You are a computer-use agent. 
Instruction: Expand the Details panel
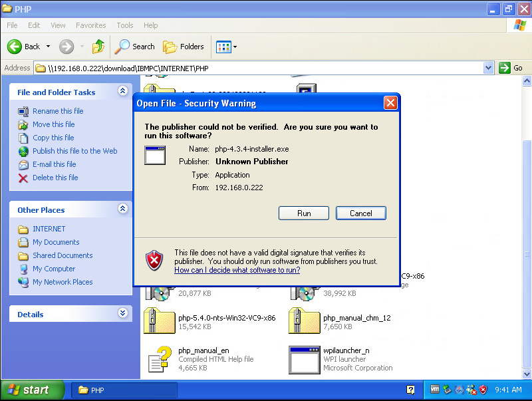click(122, 313)
